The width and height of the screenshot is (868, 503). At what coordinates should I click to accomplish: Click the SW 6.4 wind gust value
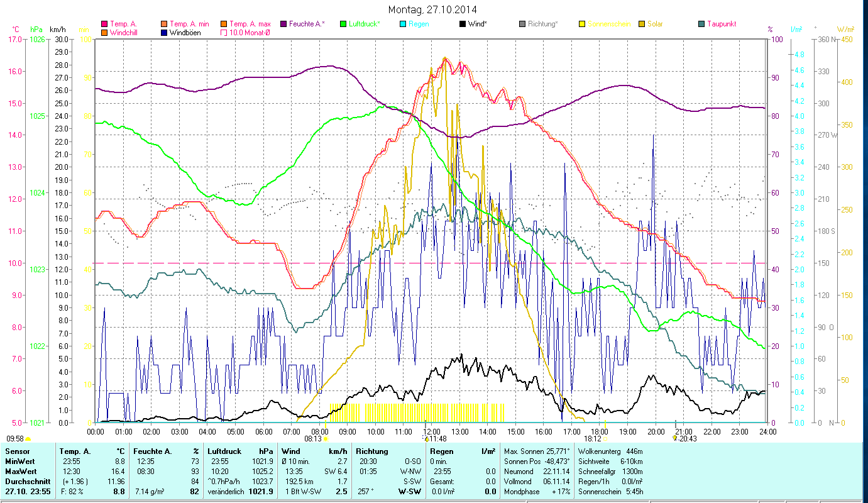coord(336,471)
